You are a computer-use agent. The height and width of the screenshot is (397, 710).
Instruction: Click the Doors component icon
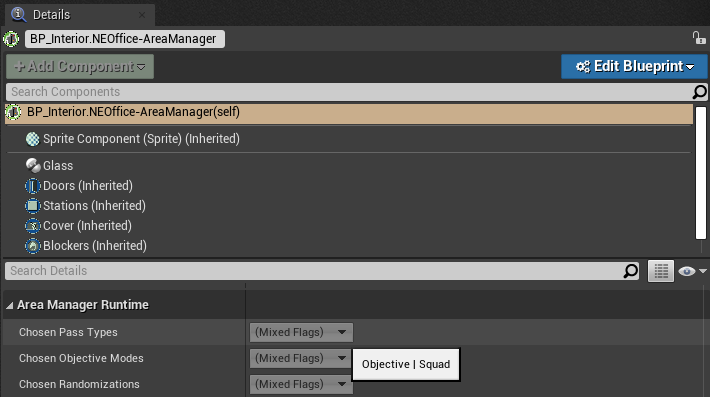[33, 186]
